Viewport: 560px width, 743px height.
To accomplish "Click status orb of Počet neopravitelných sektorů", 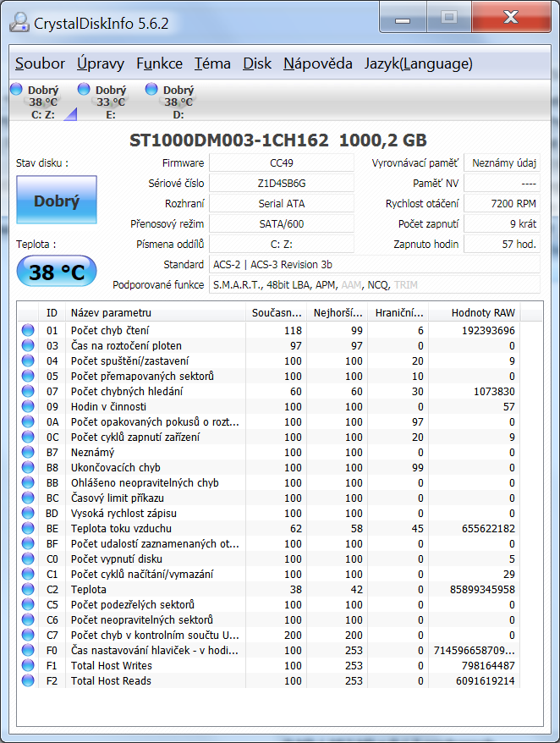I will (x=28, y=619).
